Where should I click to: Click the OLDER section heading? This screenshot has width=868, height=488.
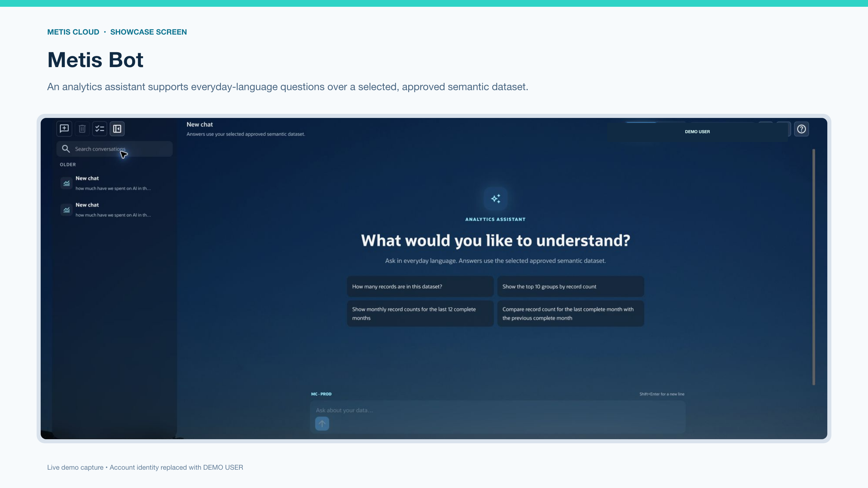coord(68,165)
